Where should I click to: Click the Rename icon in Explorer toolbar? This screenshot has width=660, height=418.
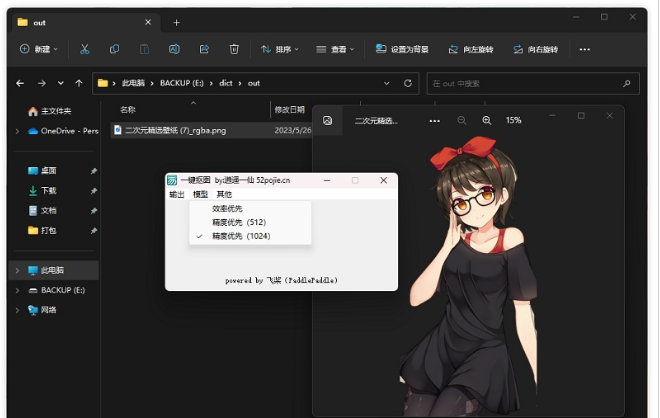tap(174, 49)
